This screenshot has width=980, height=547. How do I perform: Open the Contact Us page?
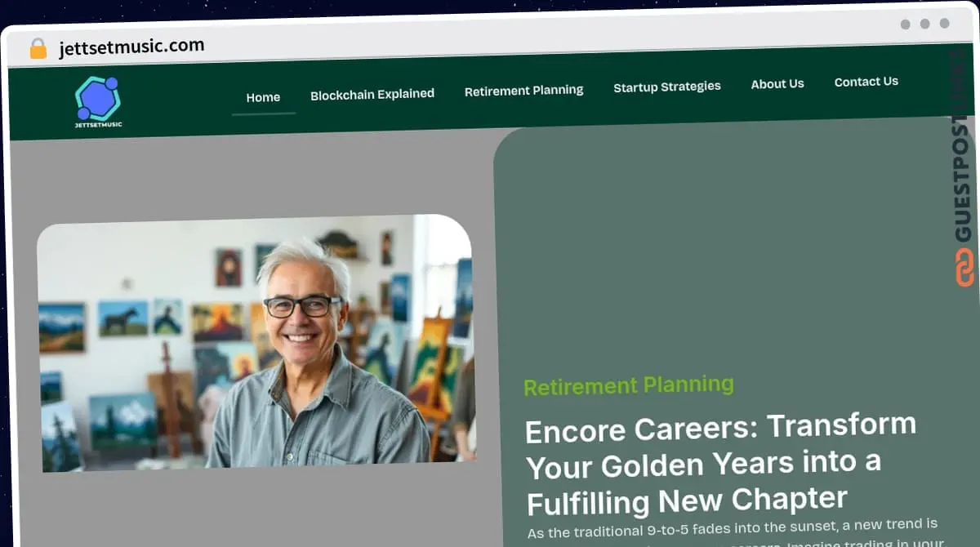(x=866, y=82)
